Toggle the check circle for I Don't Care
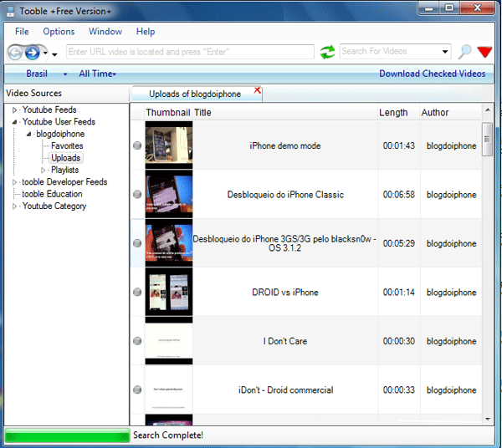This screenshot has height=448, width=502. (x=137, y=341)
